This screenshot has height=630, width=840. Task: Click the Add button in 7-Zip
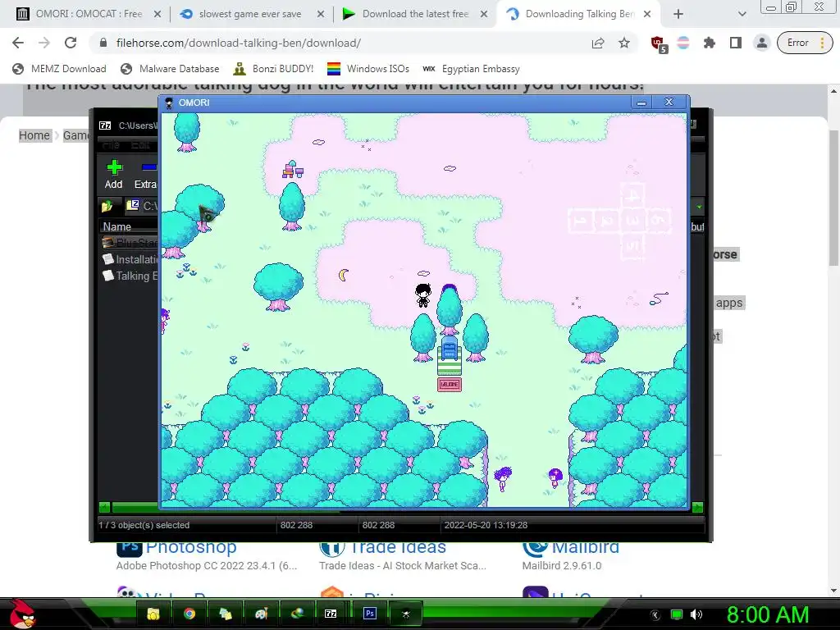point(113,175)
